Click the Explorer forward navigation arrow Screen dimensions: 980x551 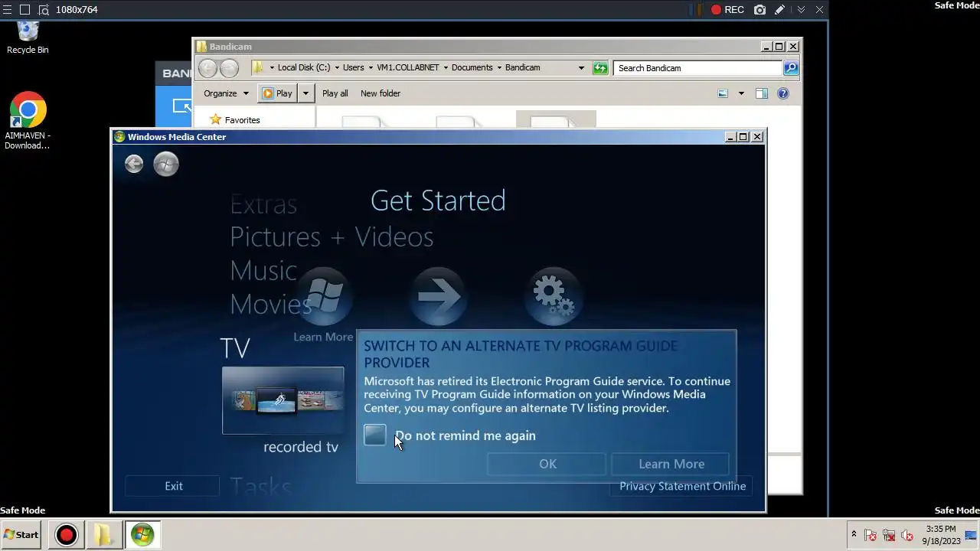[229, 68]
